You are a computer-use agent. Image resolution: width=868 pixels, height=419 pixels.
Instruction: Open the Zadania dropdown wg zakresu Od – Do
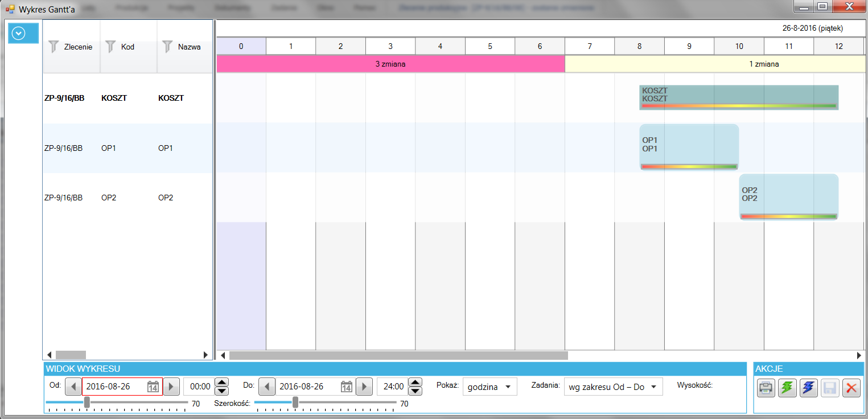[x=613, y=387]
